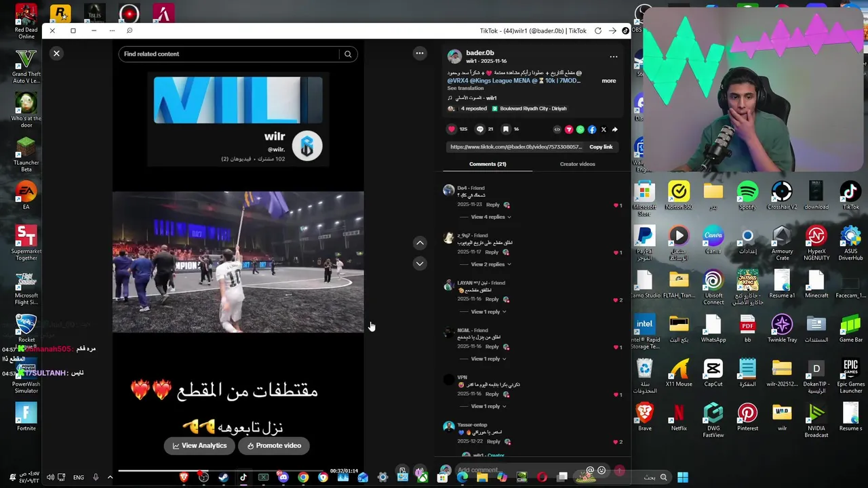Send to friends via red paper-plane icon
This screenshot has height=488, width=868.
(569, 129)
